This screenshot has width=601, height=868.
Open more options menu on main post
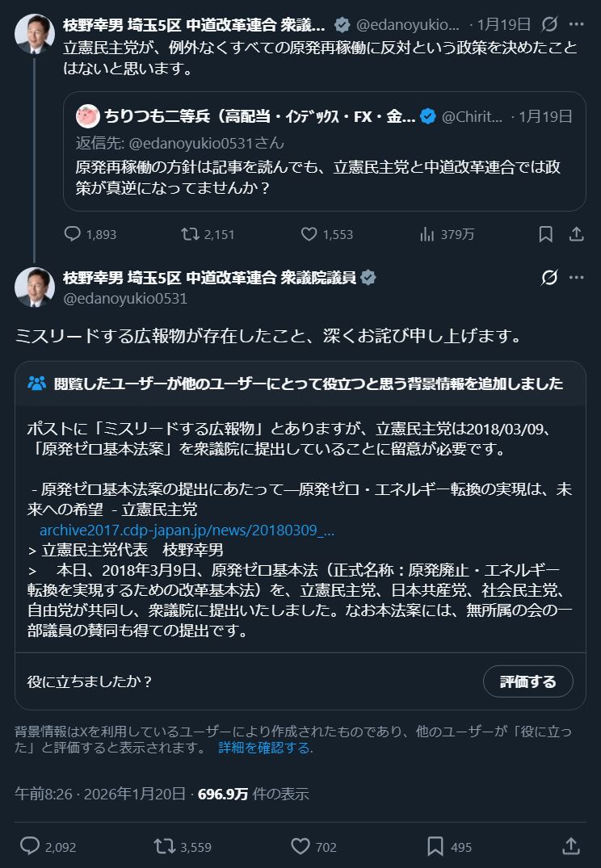click(x=576, y=278)
